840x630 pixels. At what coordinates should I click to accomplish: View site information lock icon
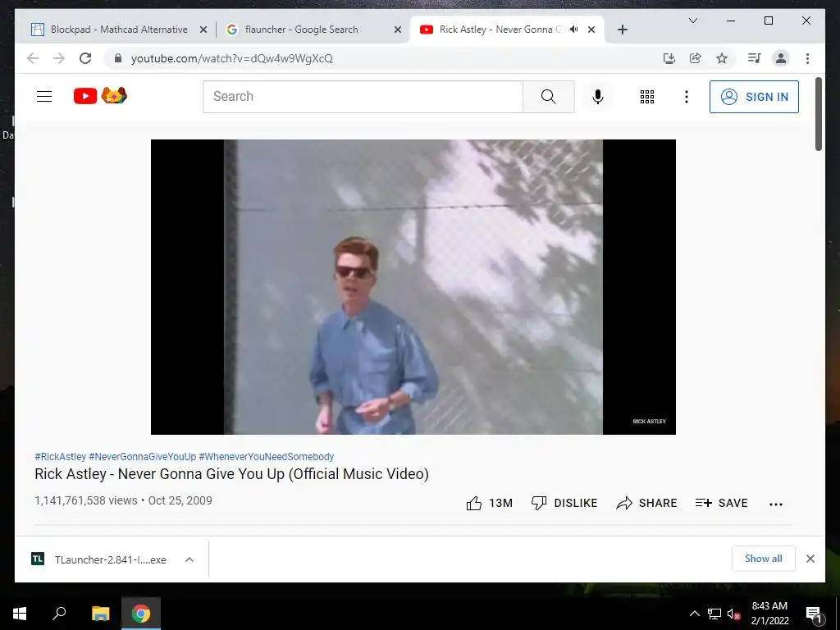pos(118,58)
